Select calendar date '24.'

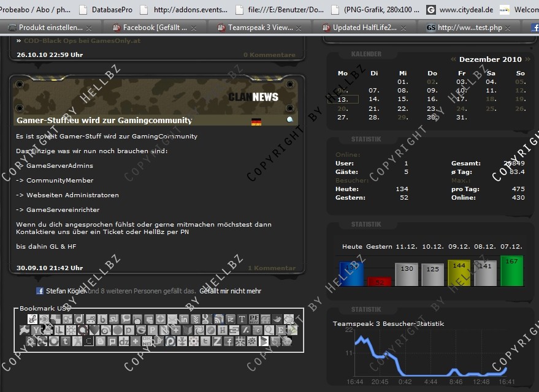(x=462, y=108)
